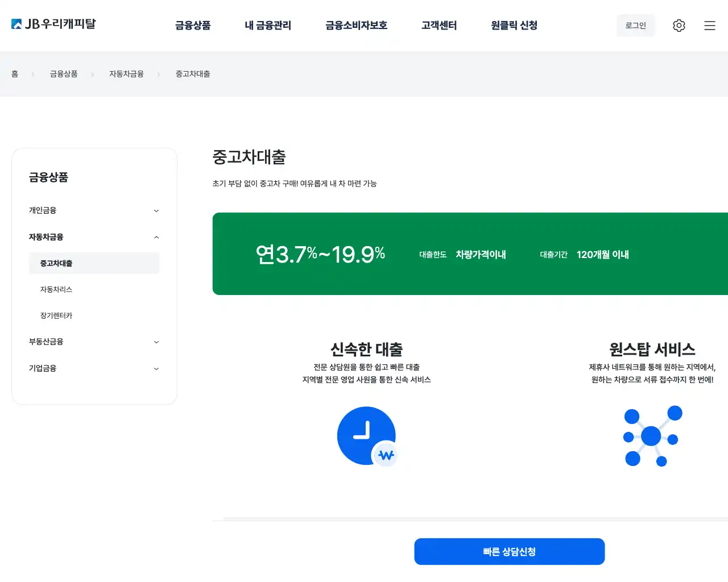Click the 로그인 button
Screen dimensions: 728x582
click(636, 26)
